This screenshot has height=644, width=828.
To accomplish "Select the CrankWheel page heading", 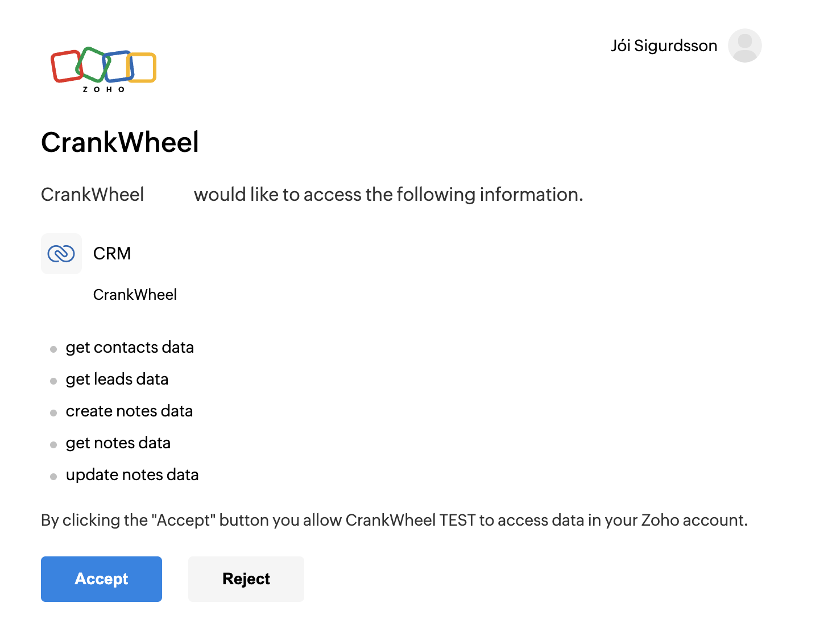I will pos(120,142).
